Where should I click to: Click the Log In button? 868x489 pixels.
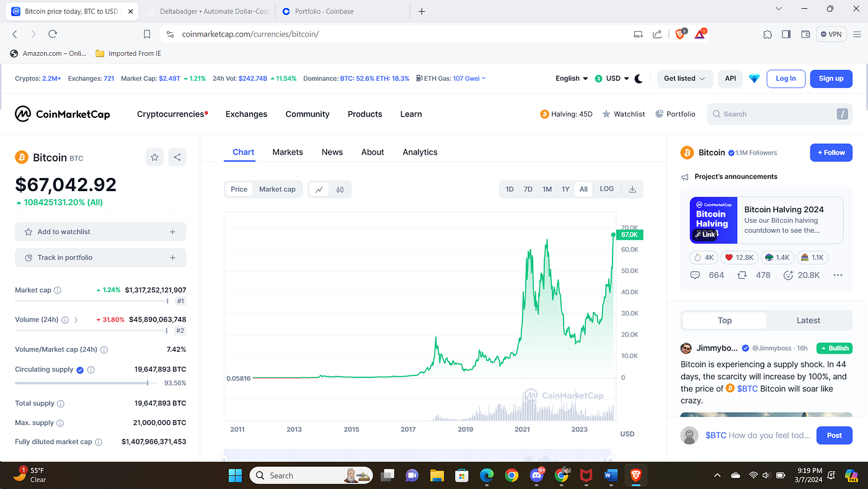tap(786, 78)
